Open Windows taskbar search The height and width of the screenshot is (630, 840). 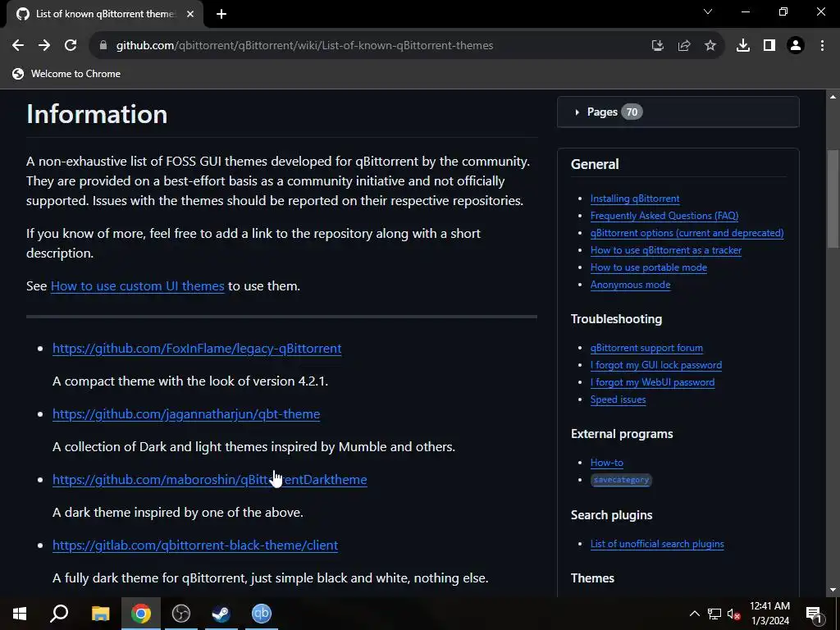coord(59,614)
